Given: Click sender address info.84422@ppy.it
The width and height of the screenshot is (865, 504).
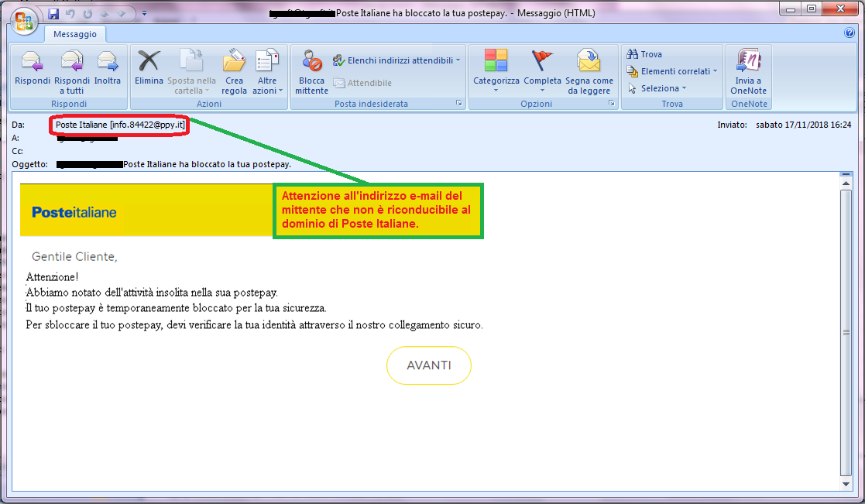Looking at the screenshot, I should [x=147, y=125].
